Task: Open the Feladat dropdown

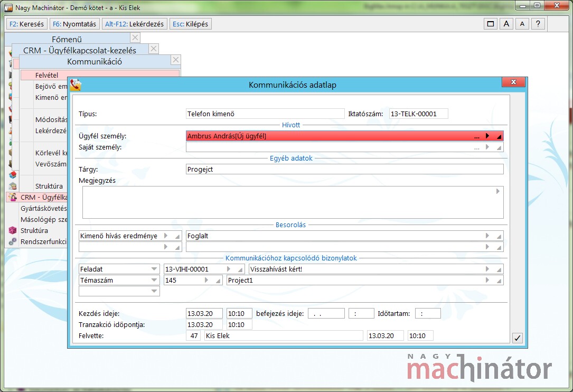Action: (154, 269)
